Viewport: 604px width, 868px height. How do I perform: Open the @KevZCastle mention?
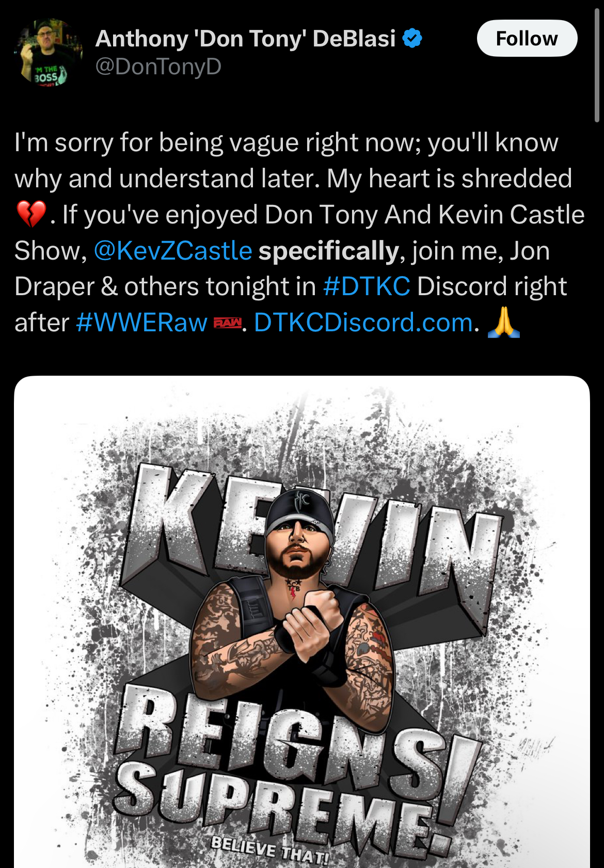tap(173, 251)
